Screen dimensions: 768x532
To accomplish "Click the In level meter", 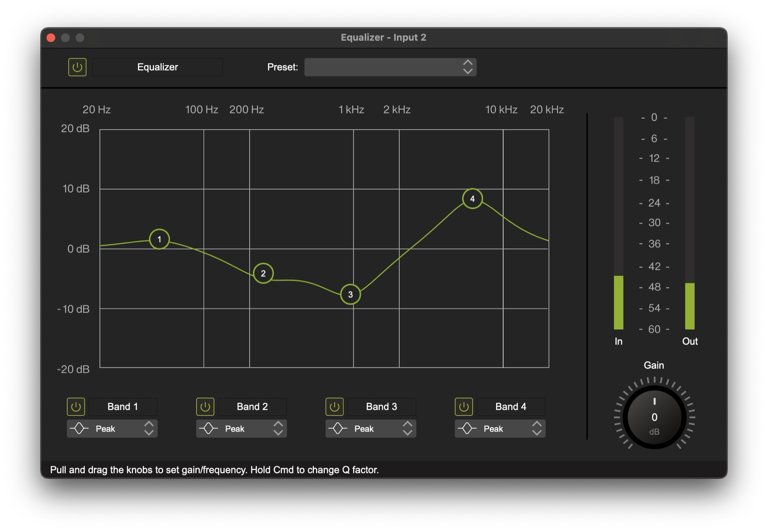I will pos(618,223).
